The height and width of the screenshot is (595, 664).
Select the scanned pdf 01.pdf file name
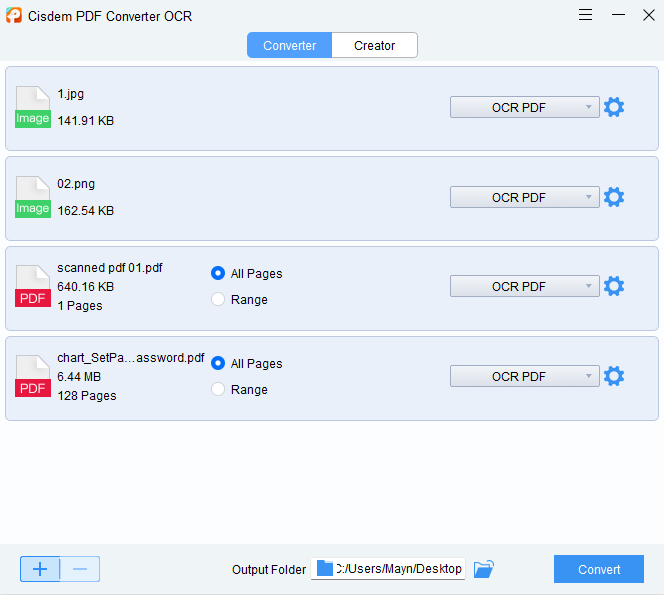click(110, 268)
